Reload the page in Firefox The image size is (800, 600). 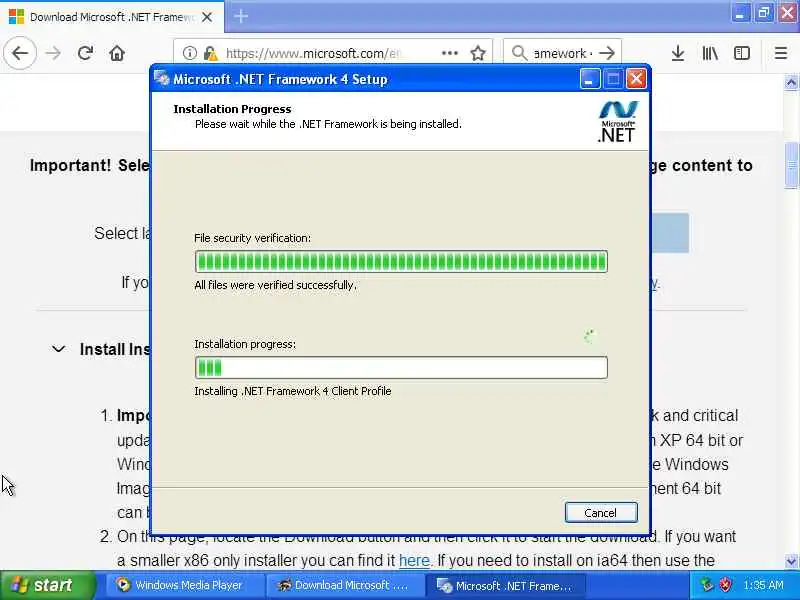point(85,53)
